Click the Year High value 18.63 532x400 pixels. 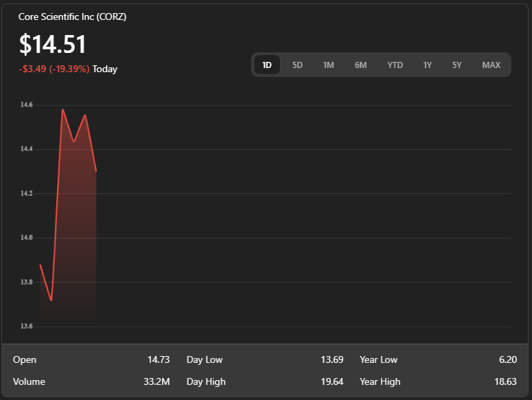(x=505, y=381)
